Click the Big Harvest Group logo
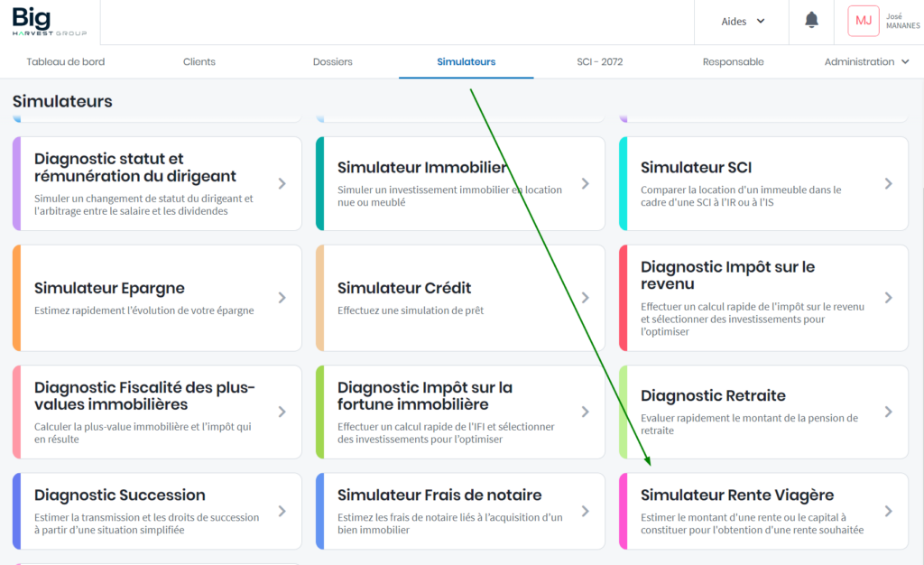The image size is (924, 565). (50, 22)
